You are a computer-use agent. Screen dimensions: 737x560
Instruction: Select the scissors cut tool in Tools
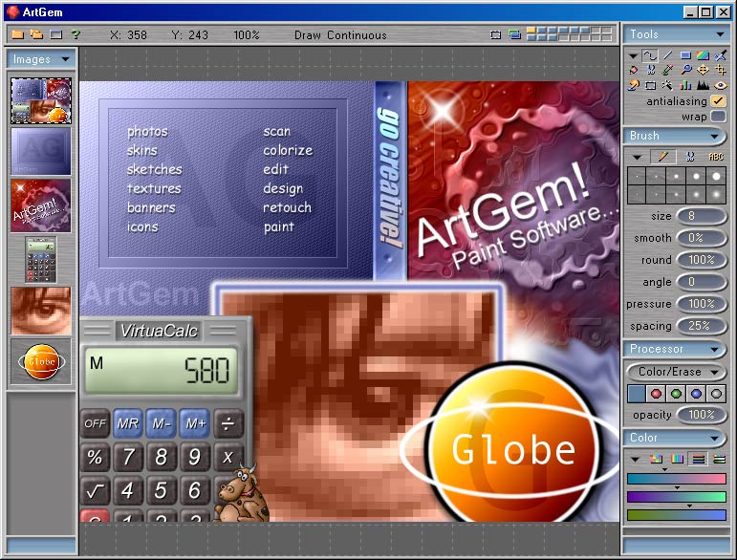click(x=651, y=71)
